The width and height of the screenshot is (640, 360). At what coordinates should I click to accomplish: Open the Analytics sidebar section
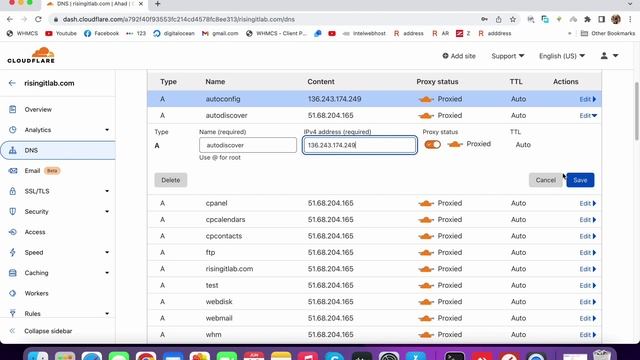click(x=38, y=130)
